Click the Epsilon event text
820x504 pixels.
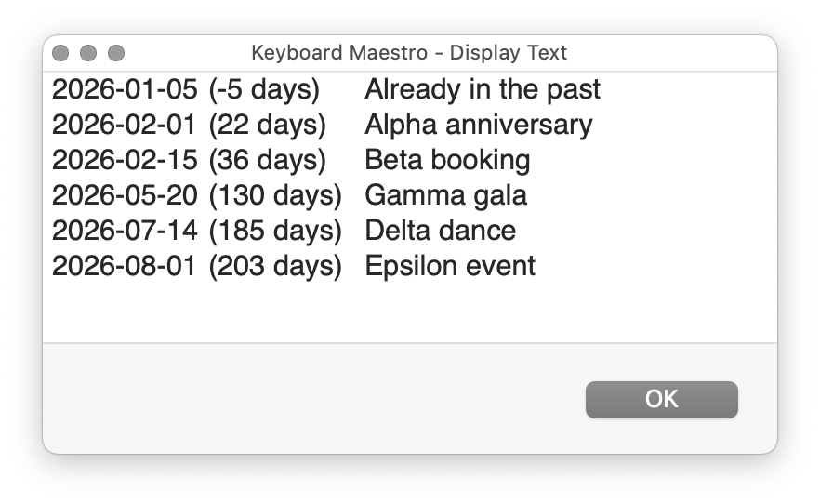[450, 267]
